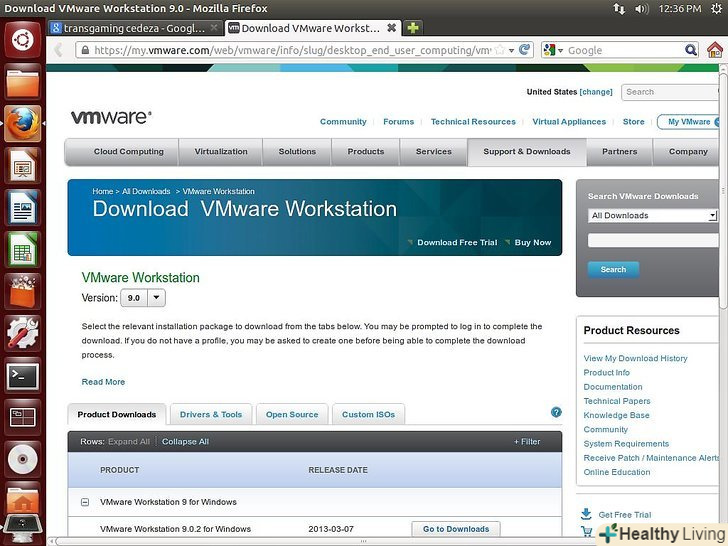Launch LibreOffice Writer from the dock

tap(22, 207)
